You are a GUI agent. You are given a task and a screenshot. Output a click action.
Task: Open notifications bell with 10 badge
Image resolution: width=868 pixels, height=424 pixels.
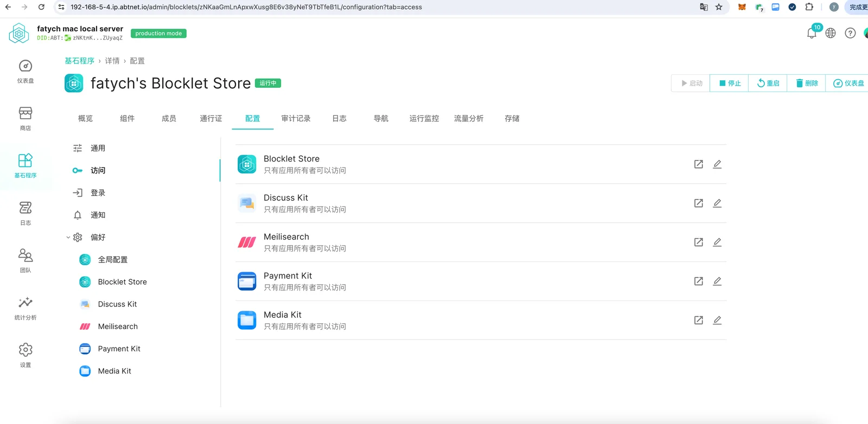point(812,33)
